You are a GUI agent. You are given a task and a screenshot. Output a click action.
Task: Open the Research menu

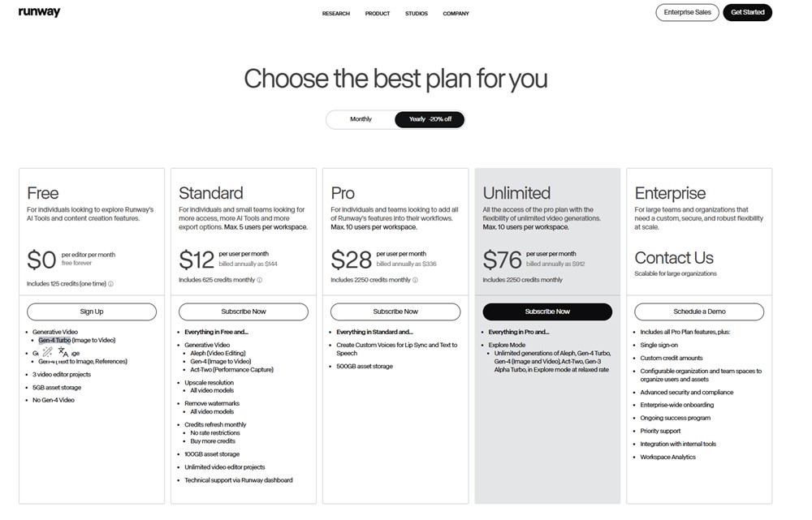[x=335, y=14]
